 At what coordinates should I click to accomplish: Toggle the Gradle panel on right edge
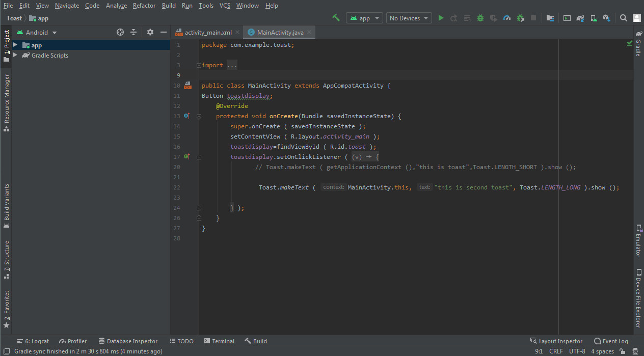[638, 43]
